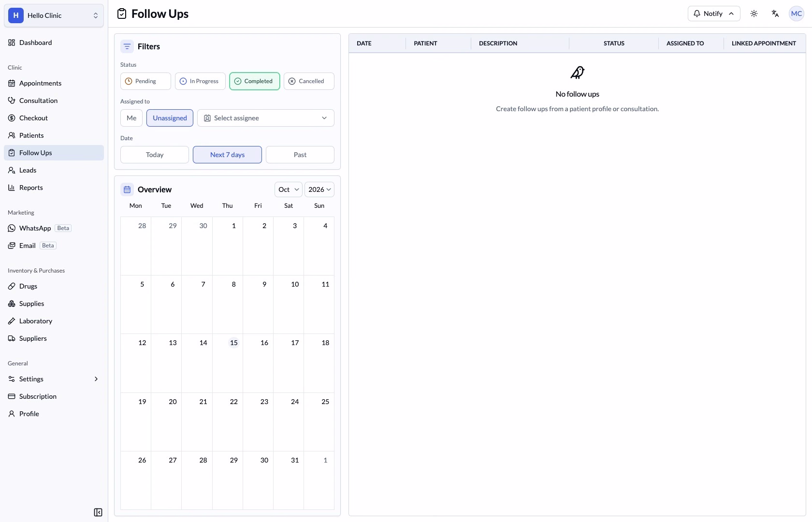Click the Laboratory test tube icon

click(x=12, y=321)
